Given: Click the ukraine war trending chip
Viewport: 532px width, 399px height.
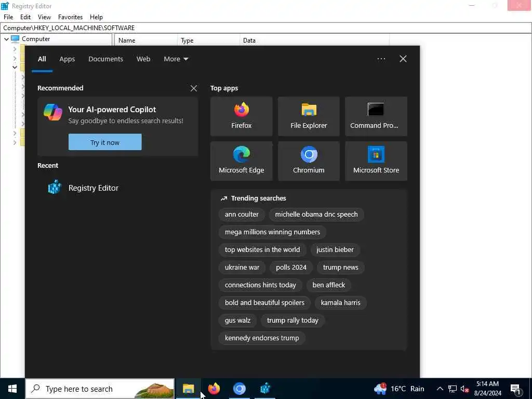Looking at the screenshot, I should [242, 268].
